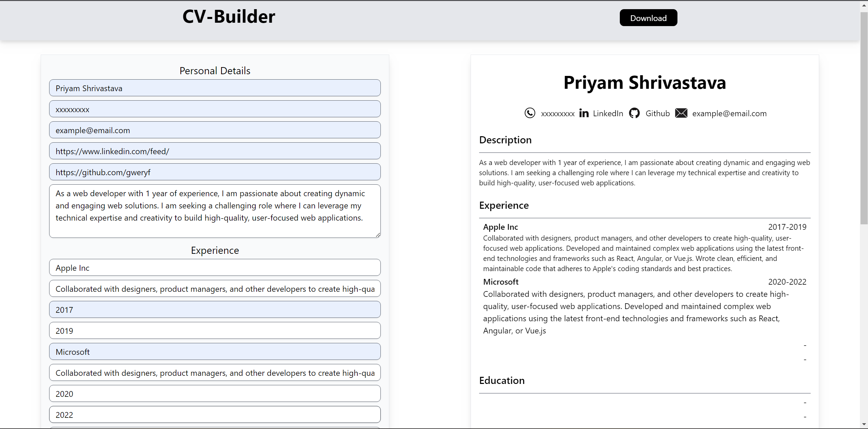
Task: Focus the phone number field xxxxxxxxx
Action: (x=215, y=109)
